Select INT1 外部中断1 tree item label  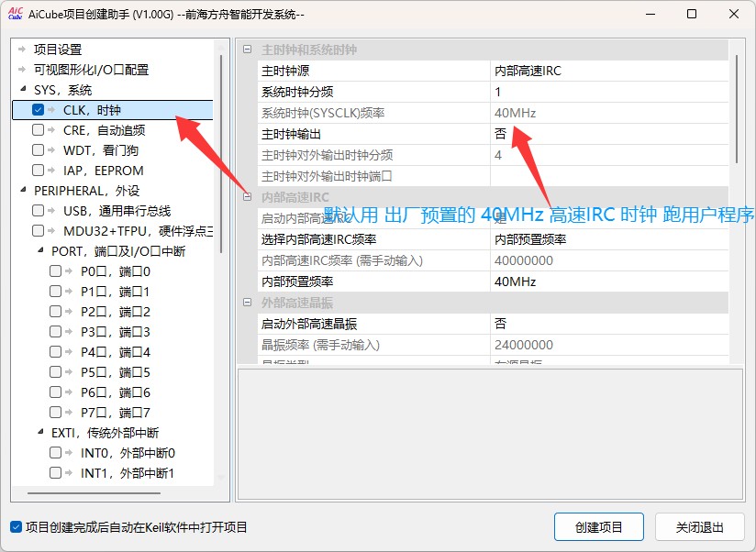coord(128,473)
